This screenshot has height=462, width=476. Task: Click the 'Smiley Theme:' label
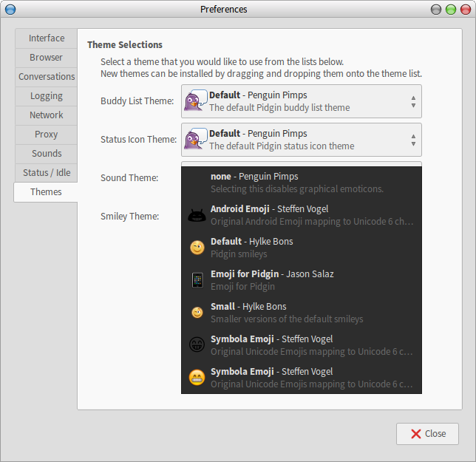point(129,217)
